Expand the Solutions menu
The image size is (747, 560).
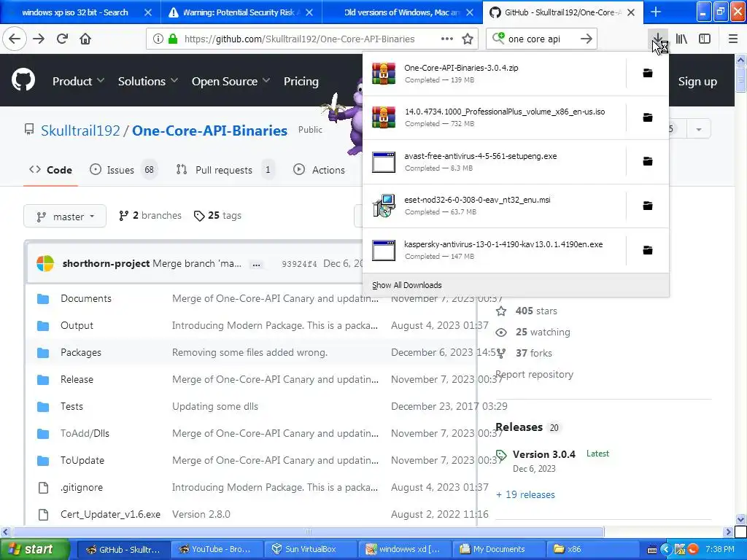point(147,82)
